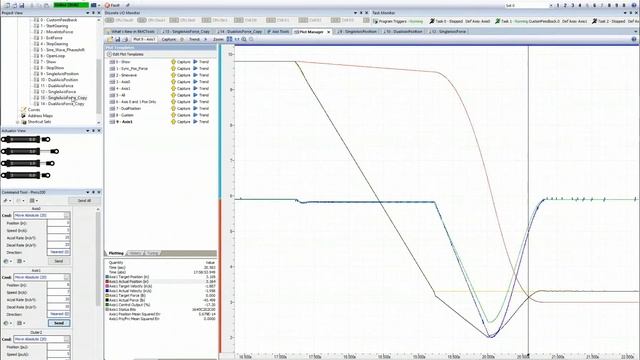The height and width of the screenshot is (360, 640).
Task: Save the plot with Plot Manager save icon
Action: click(118, 39)
